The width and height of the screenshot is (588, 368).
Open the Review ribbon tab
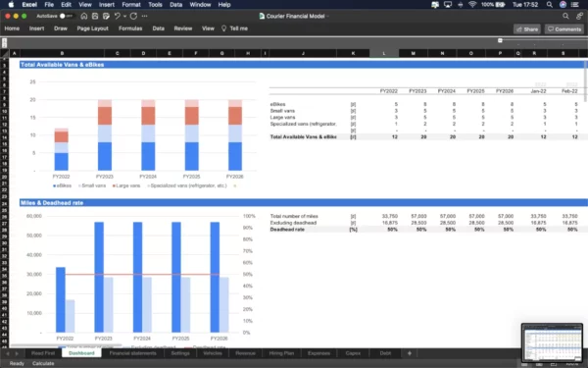point(183,28)
